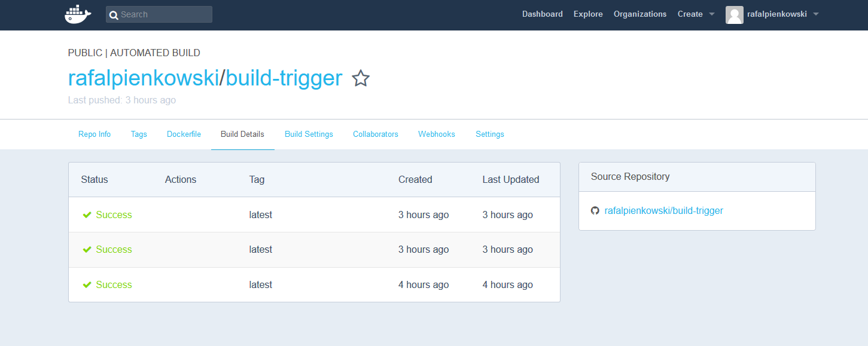Star the build-trigger repository
The width and height of the screenshot is (868, 346).
361,78
